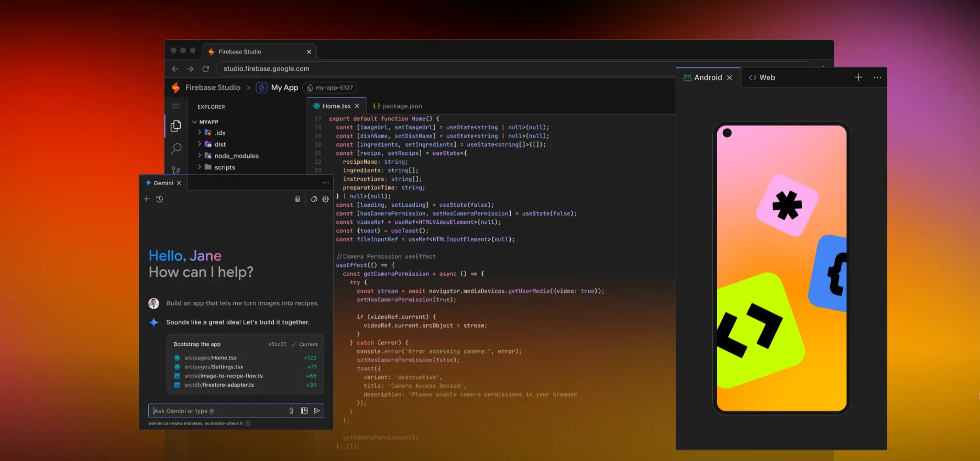Expand the node_modules folder
The height and width of the screenshot is (461, 980).
(x=236, y=156)
